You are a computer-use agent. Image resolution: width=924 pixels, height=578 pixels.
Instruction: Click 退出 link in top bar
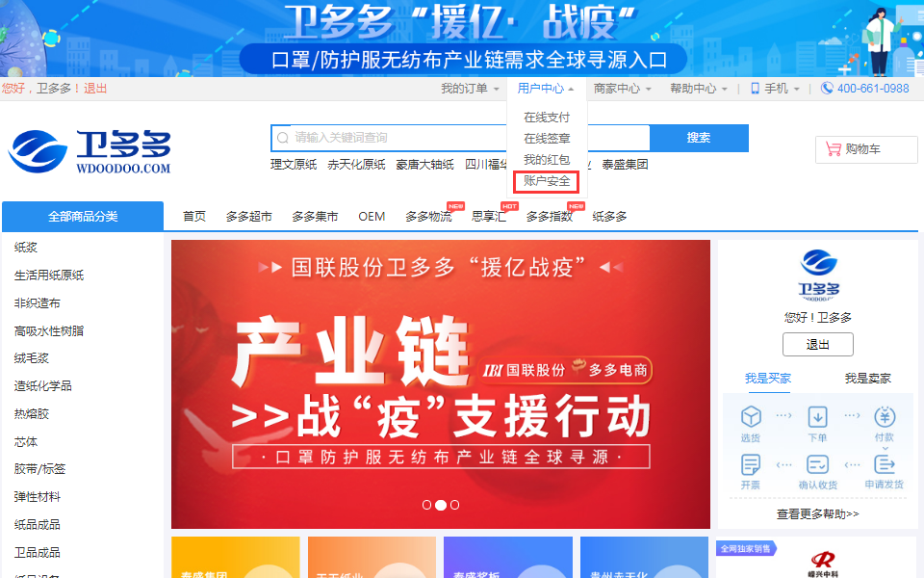[x=95, y=89]
